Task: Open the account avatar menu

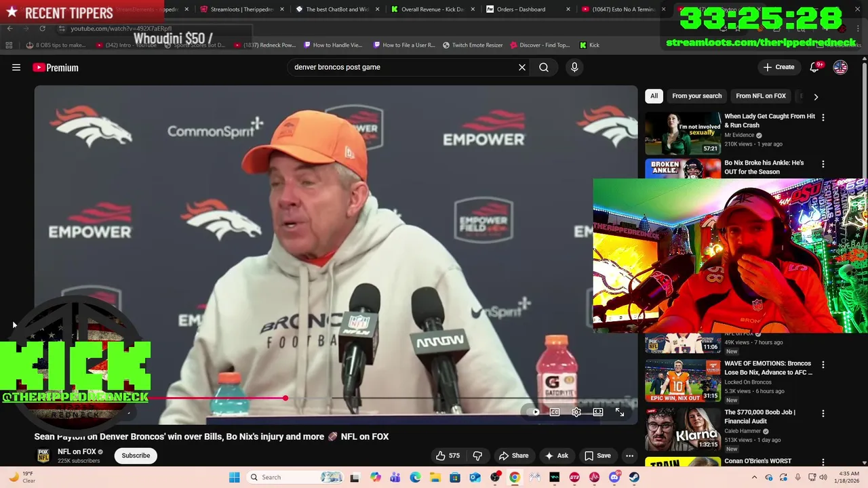Action: [x=840, y=67]
